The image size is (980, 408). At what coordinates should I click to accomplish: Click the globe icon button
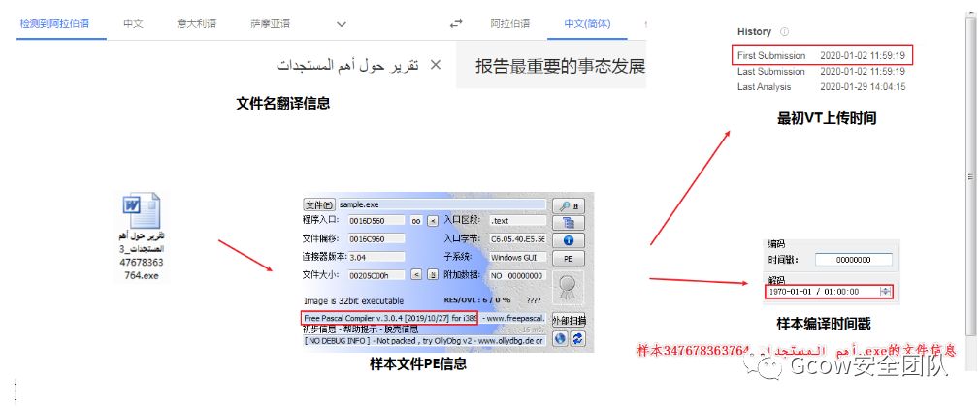tap(561, 338)
